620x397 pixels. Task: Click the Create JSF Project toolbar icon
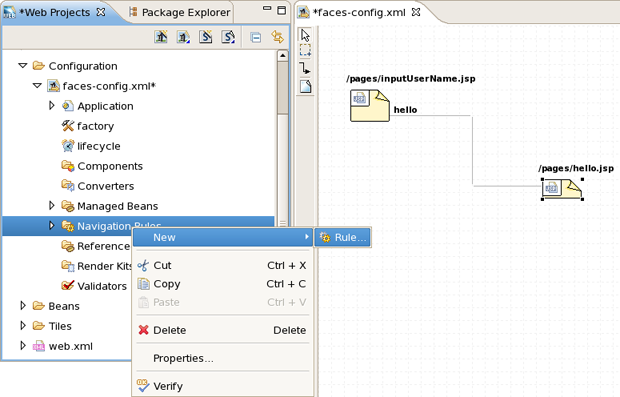[x=161, y=37]
